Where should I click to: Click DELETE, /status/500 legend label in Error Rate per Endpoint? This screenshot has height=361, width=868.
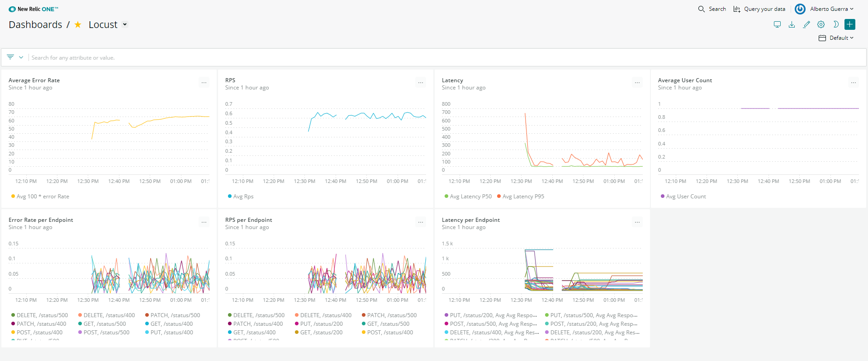point(42,315)
